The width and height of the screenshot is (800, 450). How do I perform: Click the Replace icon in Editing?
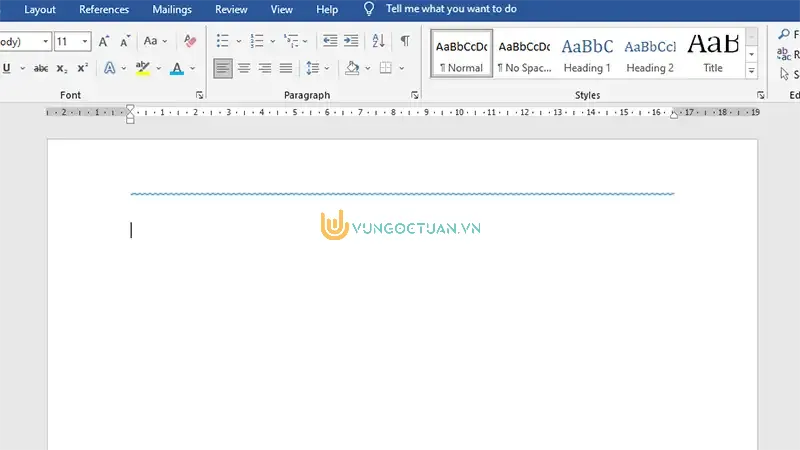click(x=784, y=54)
